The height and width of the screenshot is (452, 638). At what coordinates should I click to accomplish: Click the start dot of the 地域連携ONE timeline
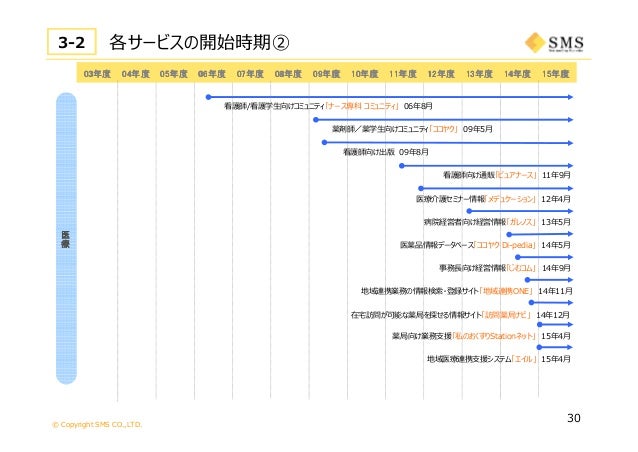(x=527, y=280)
